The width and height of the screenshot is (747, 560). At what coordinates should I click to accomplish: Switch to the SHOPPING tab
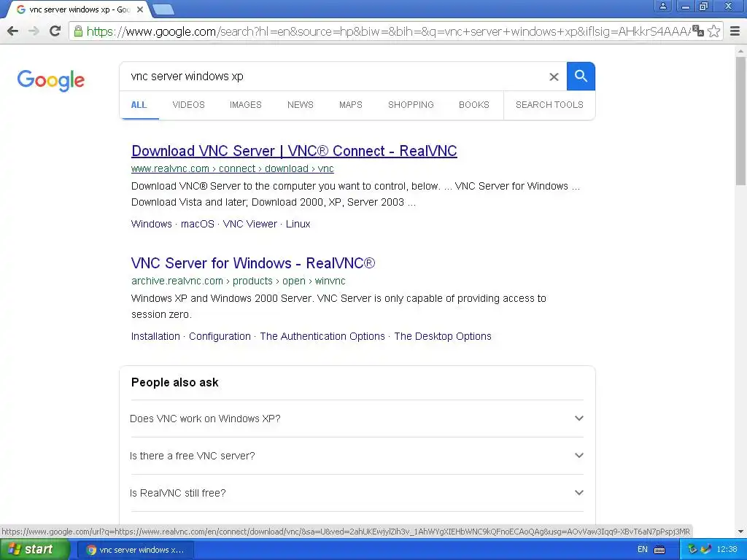click(x=411, y=105)
